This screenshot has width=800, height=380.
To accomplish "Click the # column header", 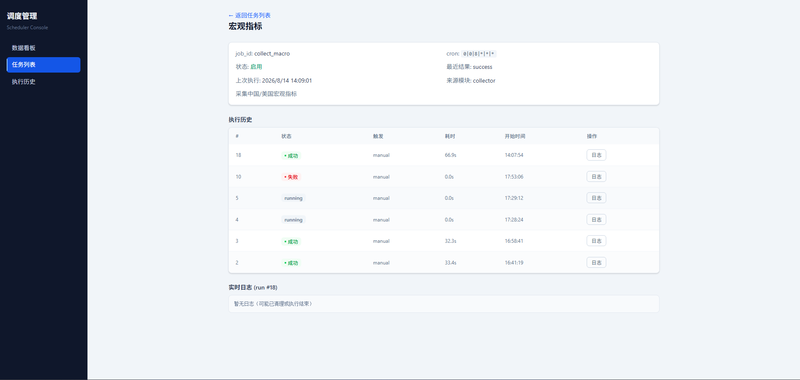I will (x=237, y=137).
